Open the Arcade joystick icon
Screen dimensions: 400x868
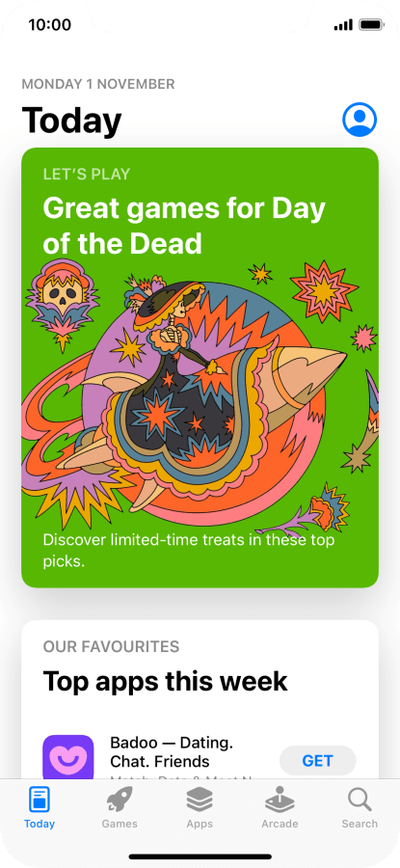click(280, 800)
